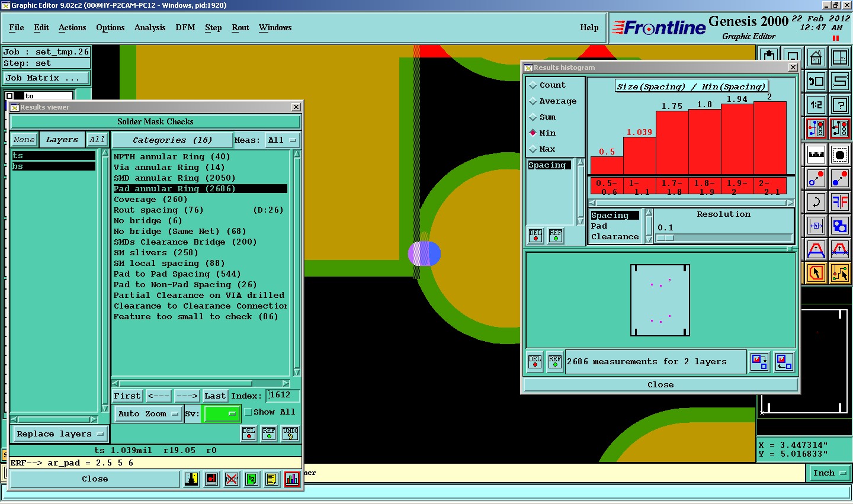853x504 pixels.
Task: Select the Average radio option
Action: point(552,101)
